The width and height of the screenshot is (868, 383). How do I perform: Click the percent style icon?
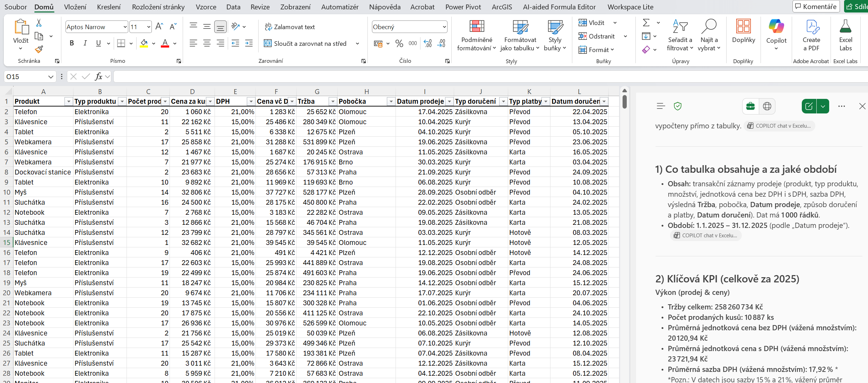click(x=399, y=43)
